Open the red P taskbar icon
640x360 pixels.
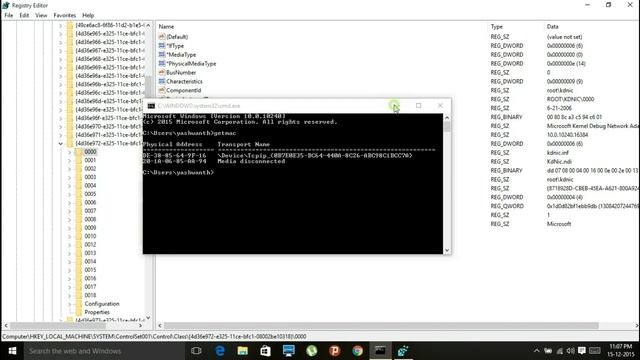(x=334, y=351)
